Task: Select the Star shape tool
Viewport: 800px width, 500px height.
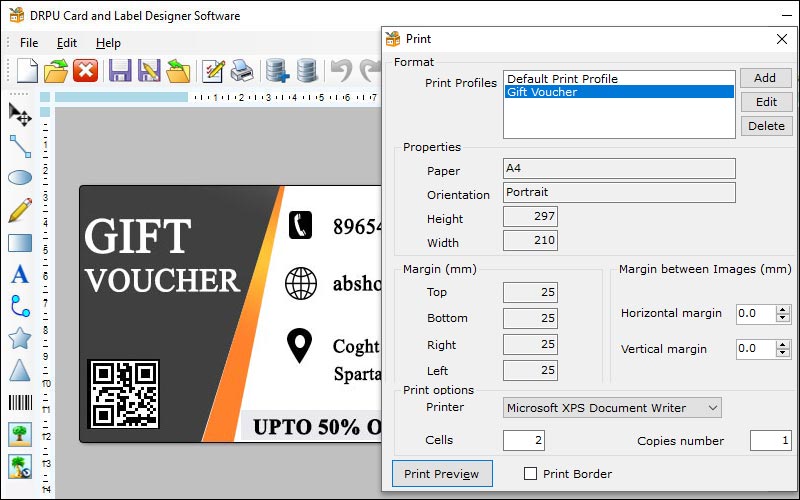Action: tap(20, 338)
